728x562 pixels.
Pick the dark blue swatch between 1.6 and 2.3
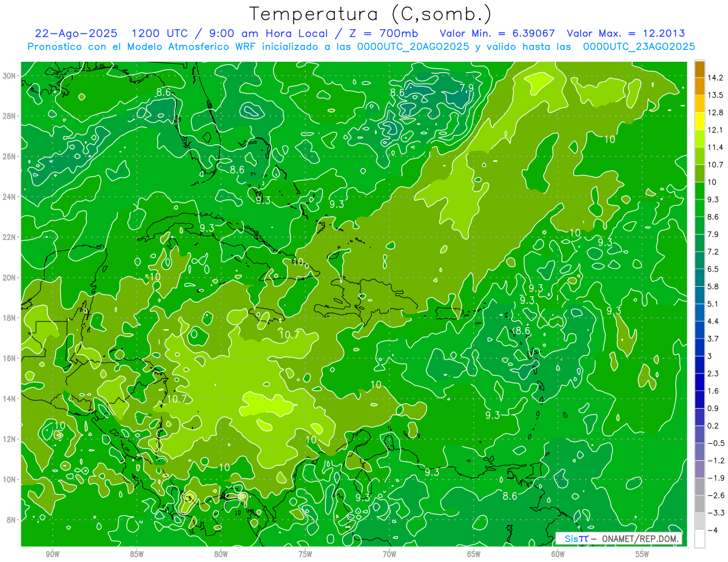pyautogui.click(x=699, y=383)
